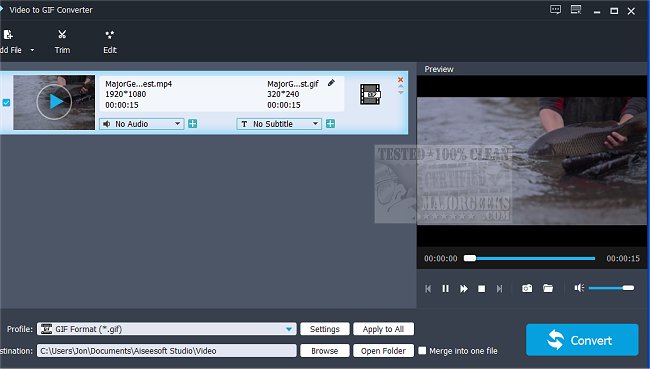Open the snapshot folder icon
Image resolution: width=650 pixels, height=369 pixels.
(548, 288)
